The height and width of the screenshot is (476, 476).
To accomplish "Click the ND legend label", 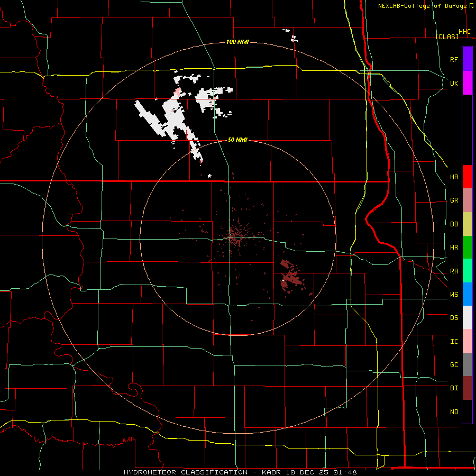I will pos(454,412).
